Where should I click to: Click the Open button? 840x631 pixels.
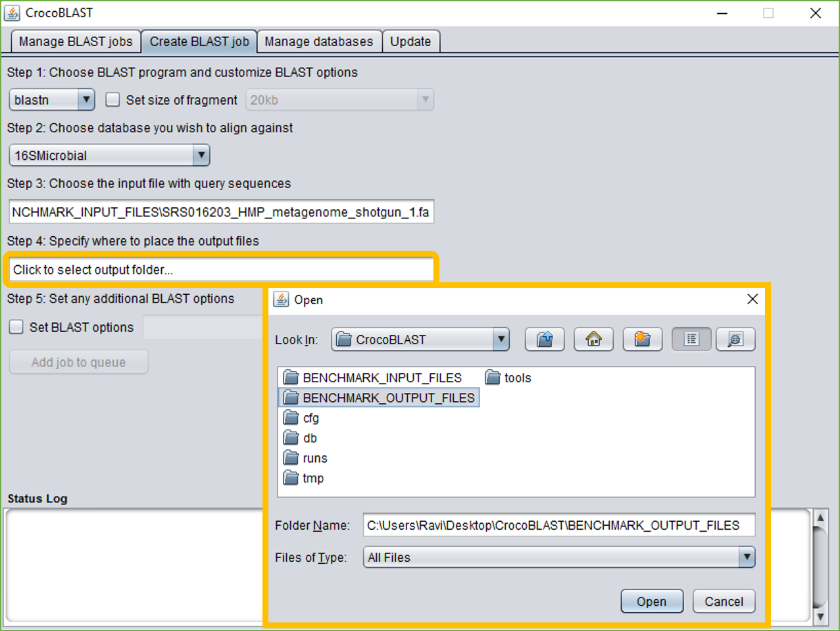click(x=652, y=601)
